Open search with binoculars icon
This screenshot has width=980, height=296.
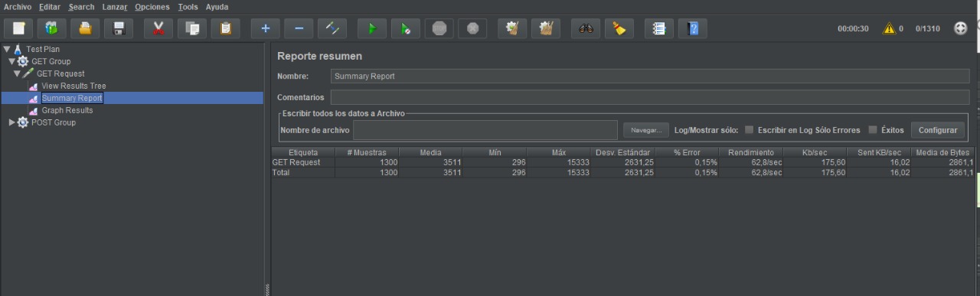[586, 28]
